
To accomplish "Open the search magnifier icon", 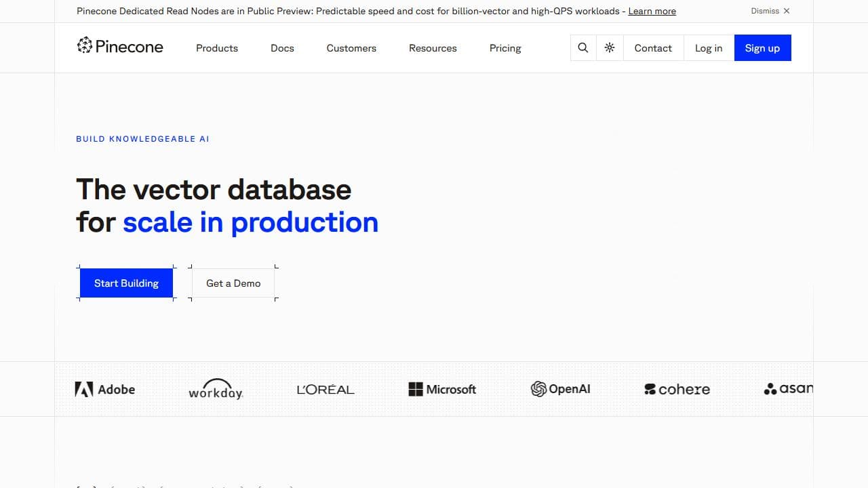I will [583, 48].
